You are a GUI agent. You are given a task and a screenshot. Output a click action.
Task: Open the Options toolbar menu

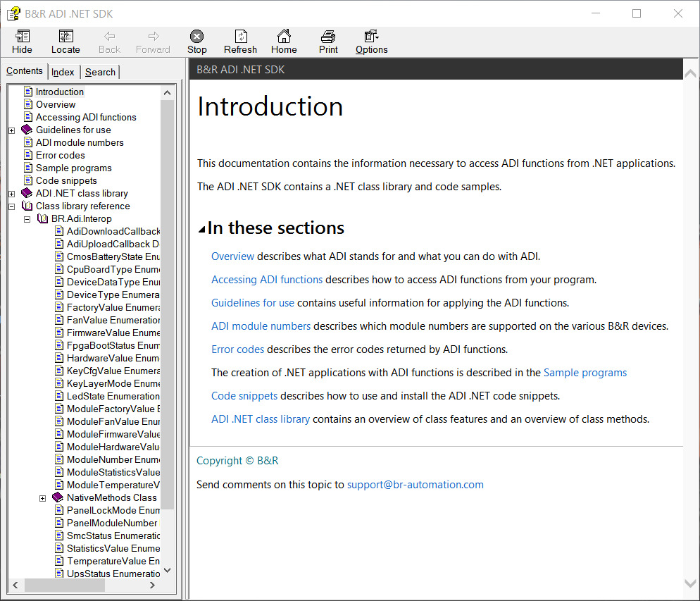tap(371, 37)
